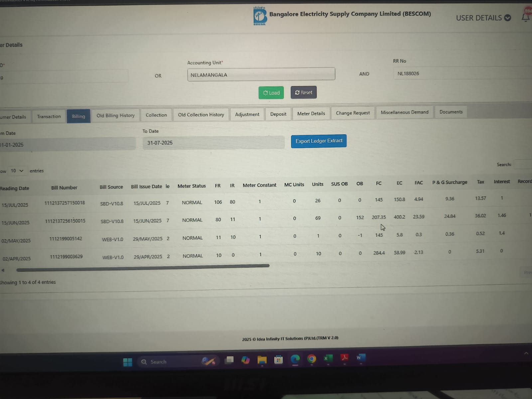
Task: Switch to the Adjustment tab
Action: pyautogui.click(x=247, y=114)
